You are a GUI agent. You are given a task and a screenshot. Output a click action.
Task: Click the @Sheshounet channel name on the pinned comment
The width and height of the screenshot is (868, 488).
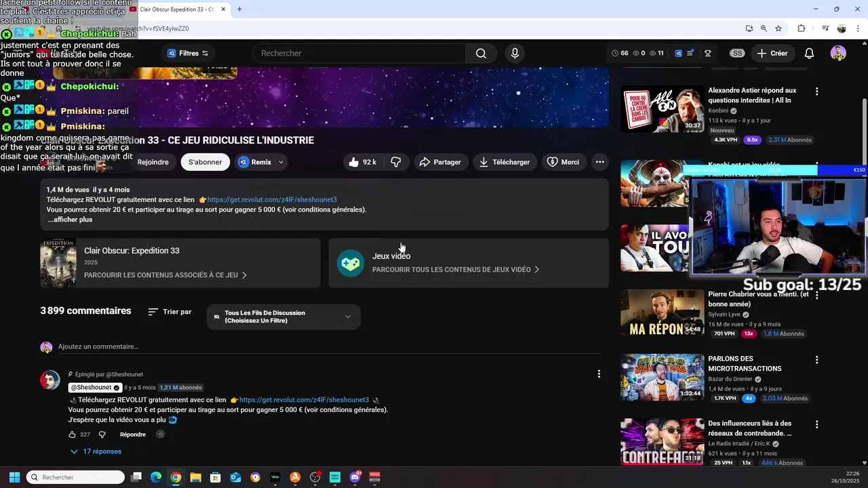(x=94, y=388)
